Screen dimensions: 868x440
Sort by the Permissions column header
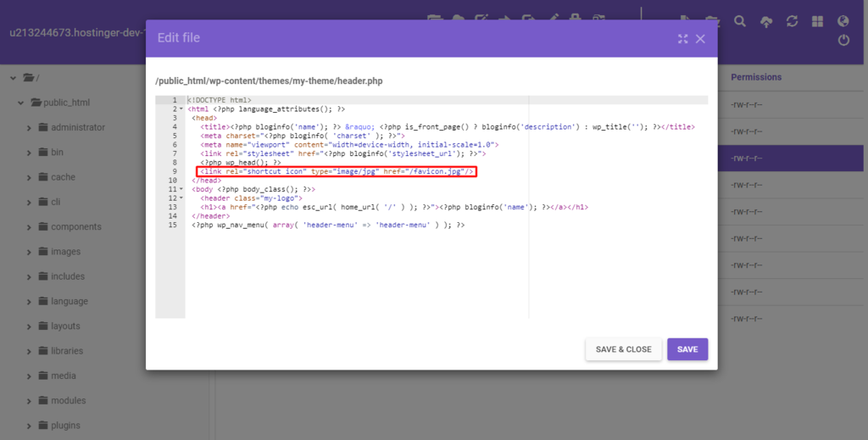756,77
